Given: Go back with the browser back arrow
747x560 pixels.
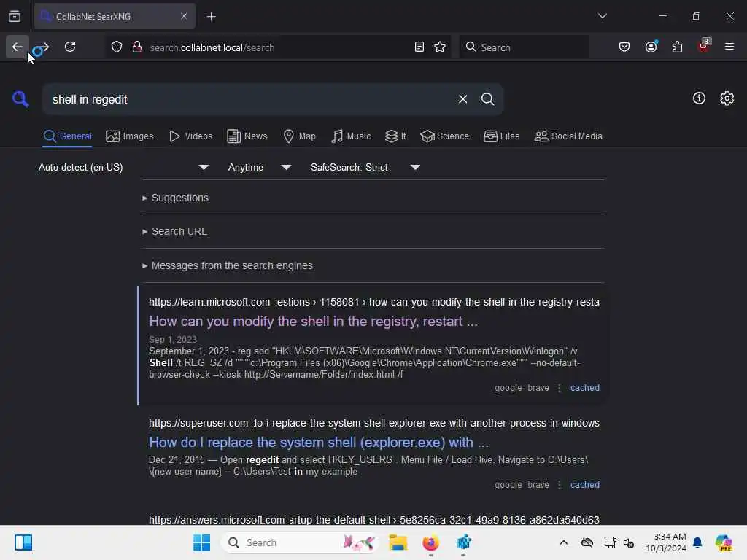Looking at the screenshot, I should point(18,47).
